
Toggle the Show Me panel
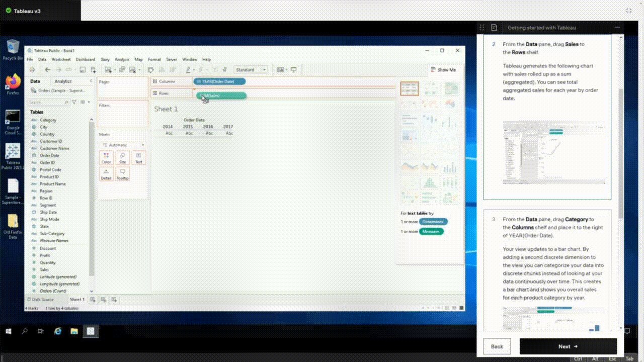tap(442, 70)
